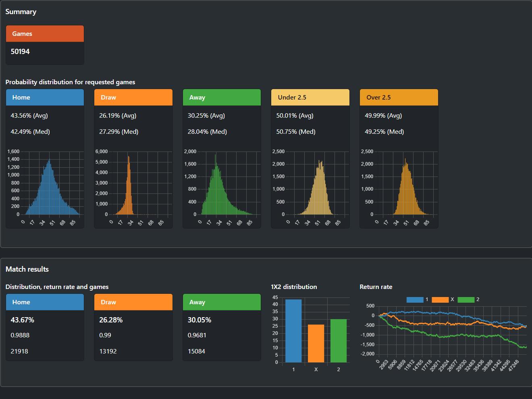This screenshot has height=399, width=532.
Task: Toggle series X orange legend swatch
Action: pyautogui.click(x=440, y=299)
